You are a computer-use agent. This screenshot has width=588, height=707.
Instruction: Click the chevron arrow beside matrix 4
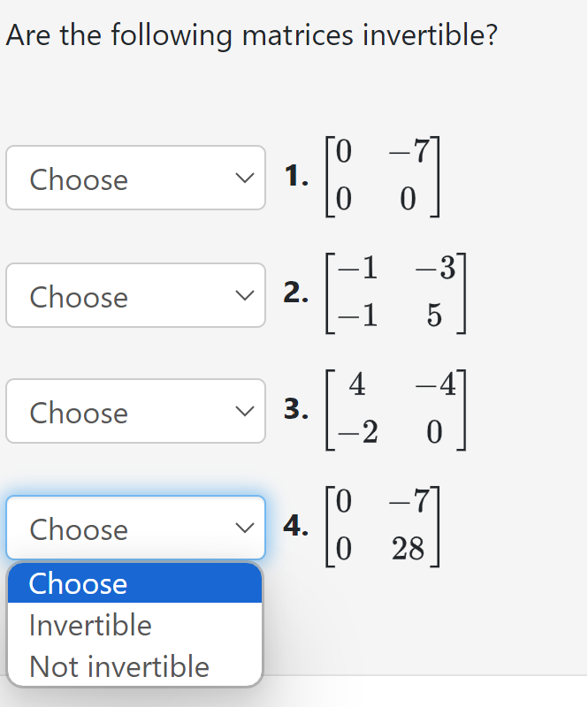coord(245,528)
